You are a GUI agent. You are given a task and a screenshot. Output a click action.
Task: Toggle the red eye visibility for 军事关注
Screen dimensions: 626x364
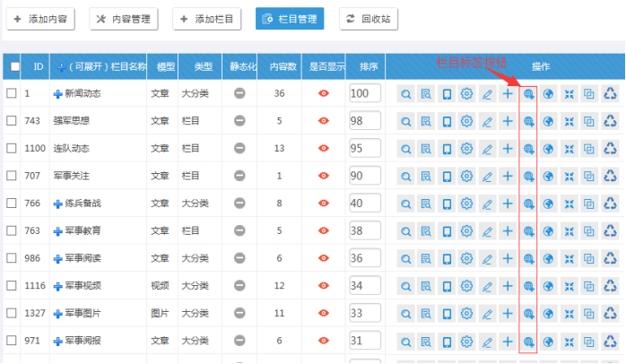pos(324,176)
